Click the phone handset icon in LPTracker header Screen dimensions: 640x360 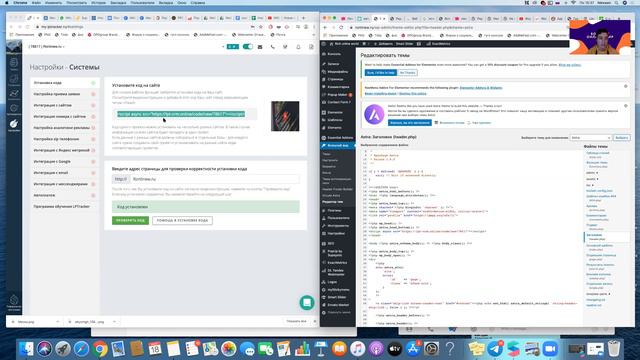point(273,47)
